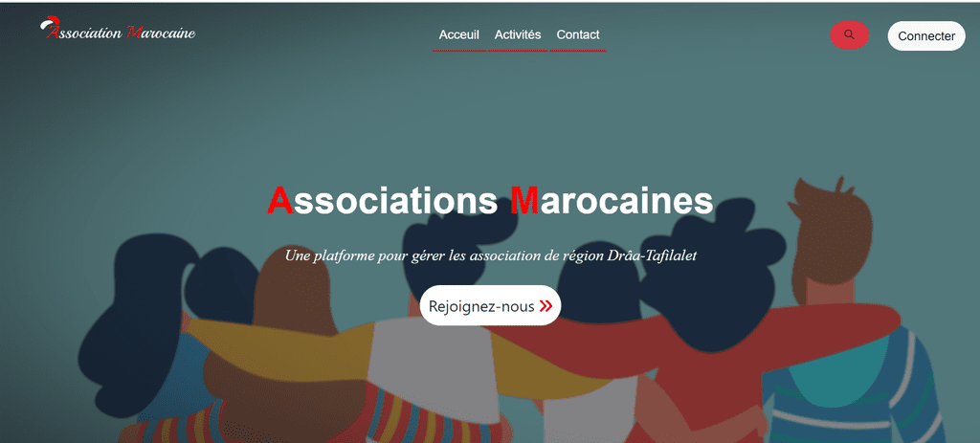
Task: Click the red letter M in hero heading
Action: [523, 201]
